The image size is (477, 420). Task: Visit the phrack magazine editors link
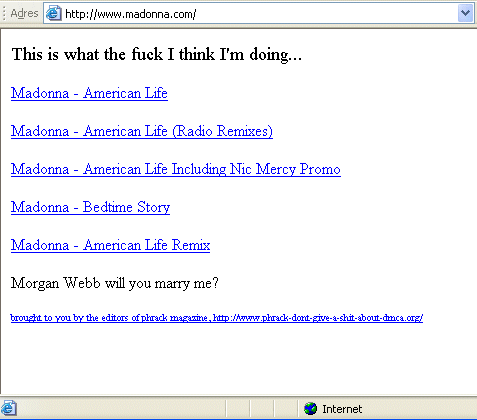pos(217,318)
